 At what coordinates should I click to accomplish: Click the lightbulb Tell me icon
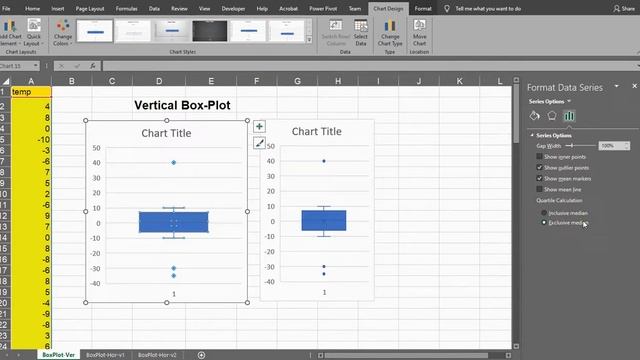tap(447, 8)
